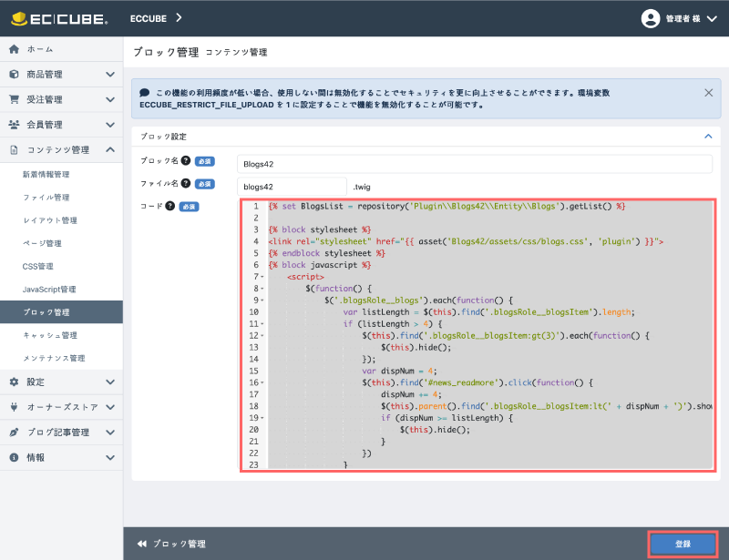Click the 設定 menu label

click(x=36, y=382)
